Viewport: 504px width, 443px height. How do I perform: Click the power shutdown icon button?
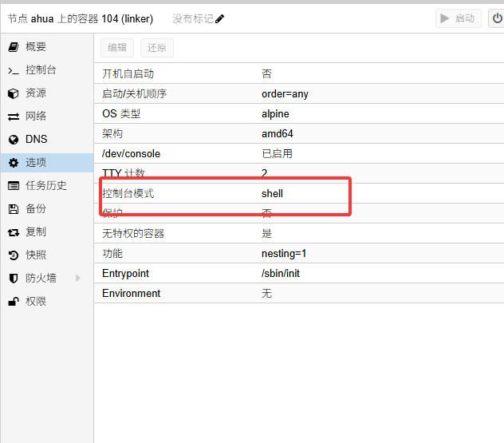497,18
